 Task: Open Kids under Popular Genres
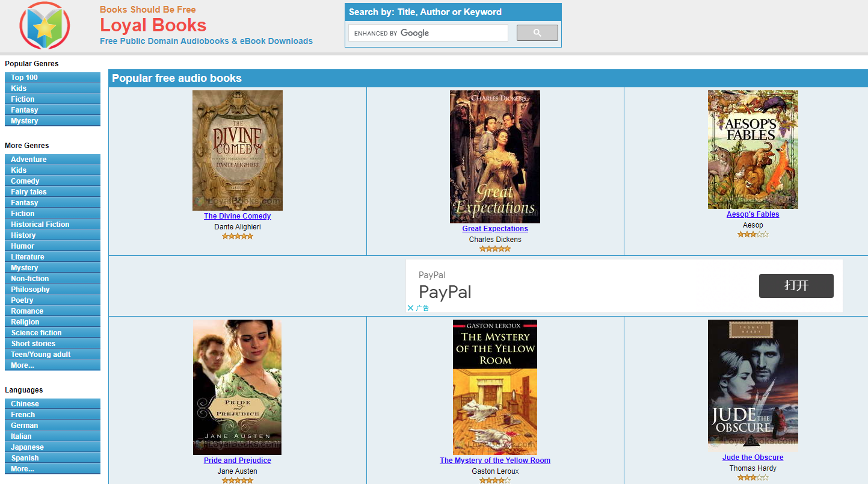click(52, 88)
